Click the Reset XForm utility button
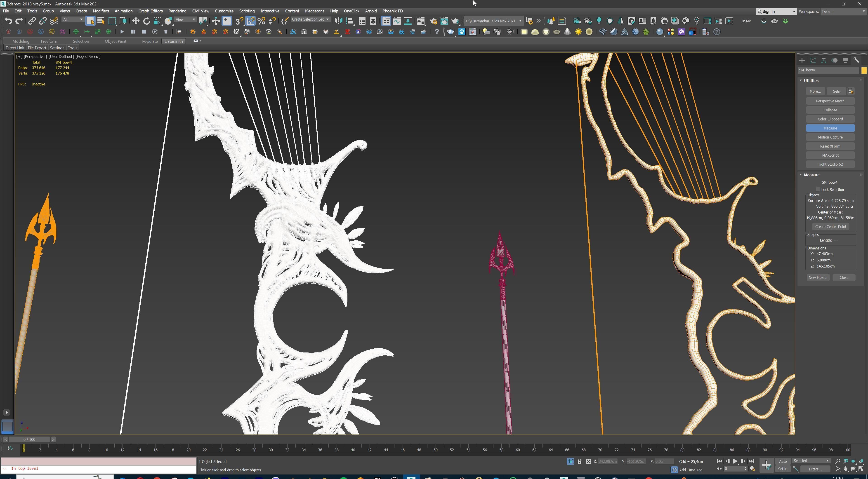This screenshot has width=868, height=479. click(x=830, y=146)
